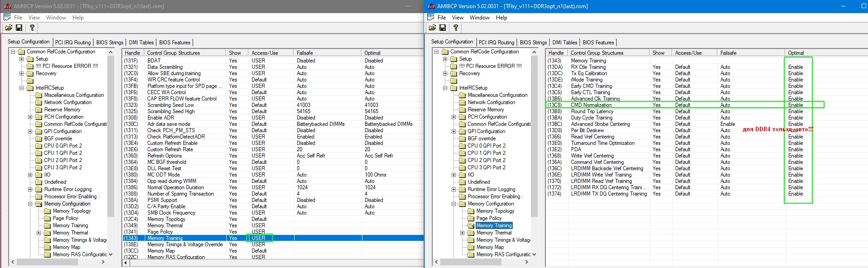Viewport: 868px width, 268px height.
Task: Select Reserve Memory in left tree
Action: 62,110
